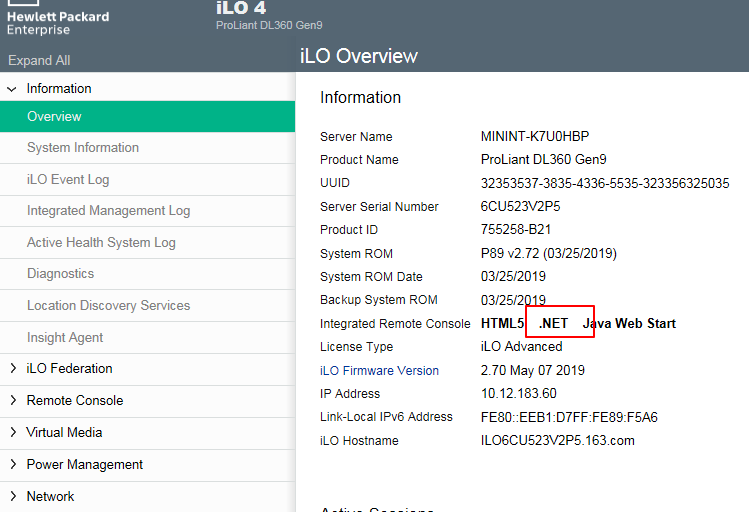Click the Virtual Media label
749x512 pixels.
(64, 432)
